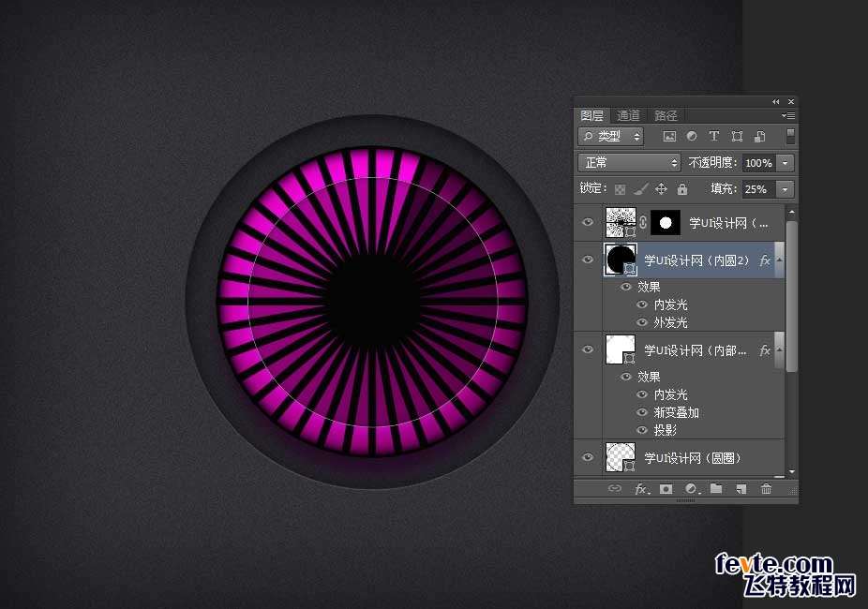Screen dimensions: 868x609
Task: Click the mask link icon on top layer
Action: tap(643, 222)
